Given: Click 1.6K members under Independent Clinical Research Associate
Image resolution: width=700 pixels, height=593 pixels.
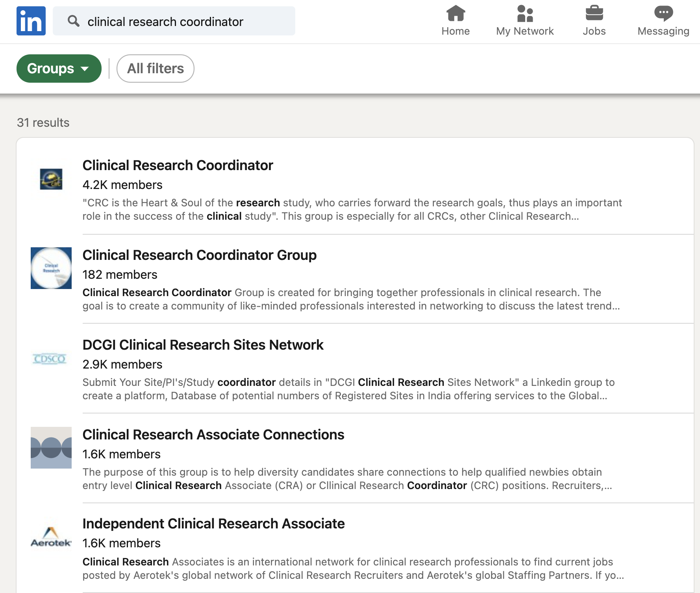Looking at the screenshot, I should pos(121,543).
